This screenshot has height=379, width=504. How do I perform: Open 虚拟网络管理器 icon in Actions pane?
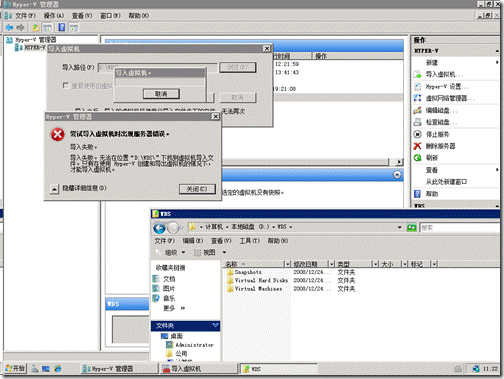click(x=417, y=98)
